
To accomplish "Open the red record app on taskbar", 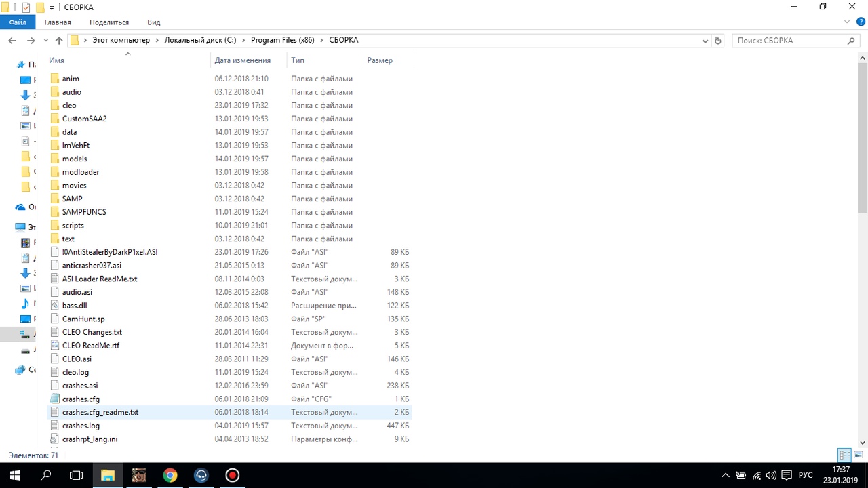I will [x=233, y=475].
